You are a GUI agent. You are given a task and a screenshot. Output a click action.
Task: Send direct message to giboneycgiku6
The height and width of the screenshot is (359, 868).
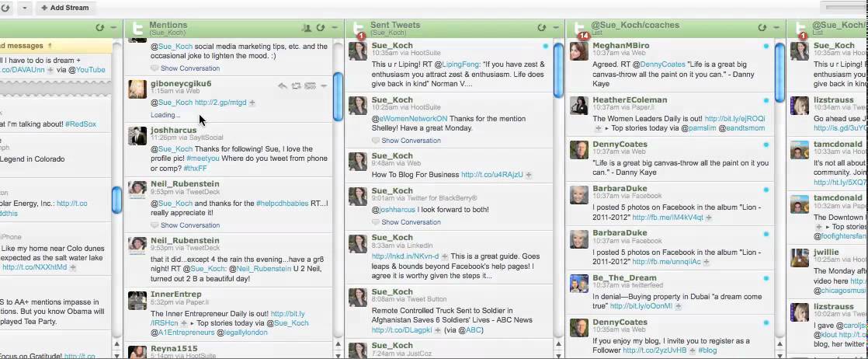click(x=310, y=86)
